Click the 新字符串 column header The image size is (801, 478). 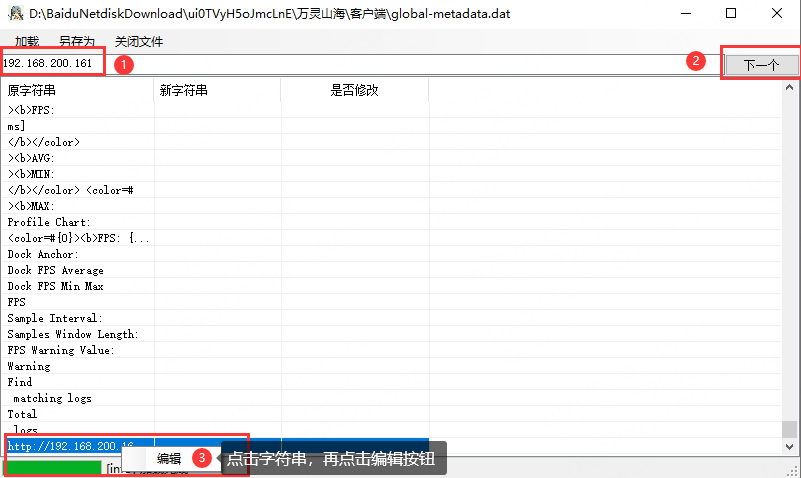217,90
